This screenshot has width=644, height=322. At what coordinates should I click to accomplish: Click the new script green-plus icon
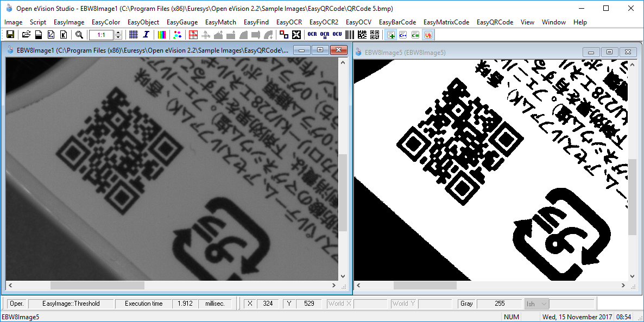[x=391, y=35]
